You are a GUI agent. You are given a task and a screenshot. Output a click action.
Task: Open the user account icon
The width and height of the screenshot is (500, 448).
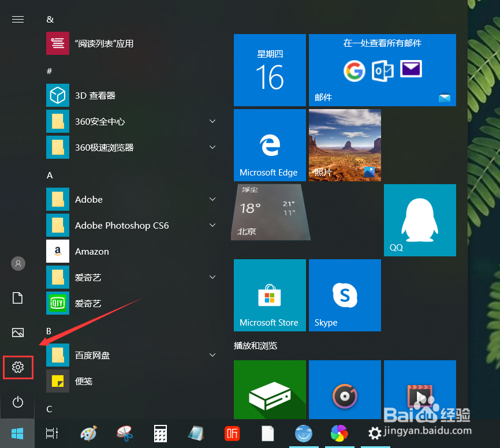click(18, 264)
